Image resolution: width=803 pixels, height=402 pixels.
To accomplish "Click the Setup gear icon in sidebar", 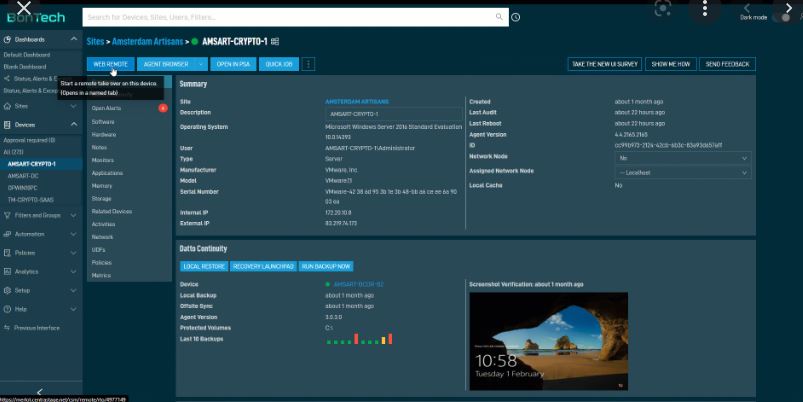I will point(7,290).
